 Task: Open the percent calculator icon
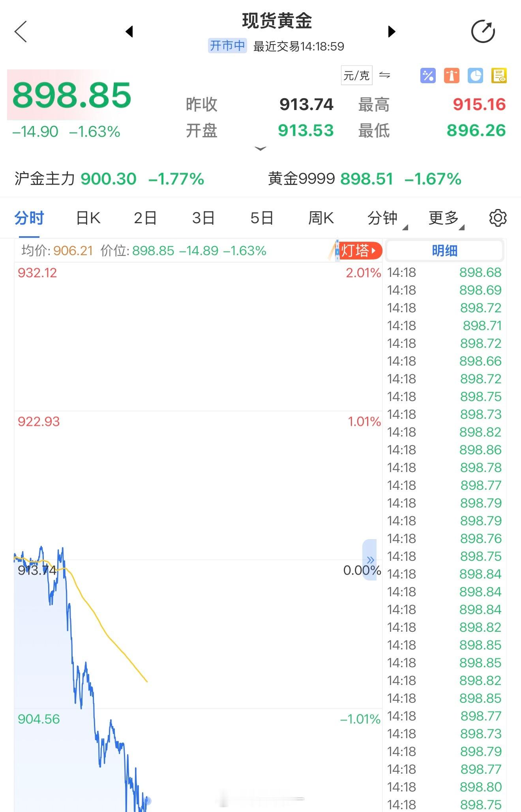[x=428, y=75]
